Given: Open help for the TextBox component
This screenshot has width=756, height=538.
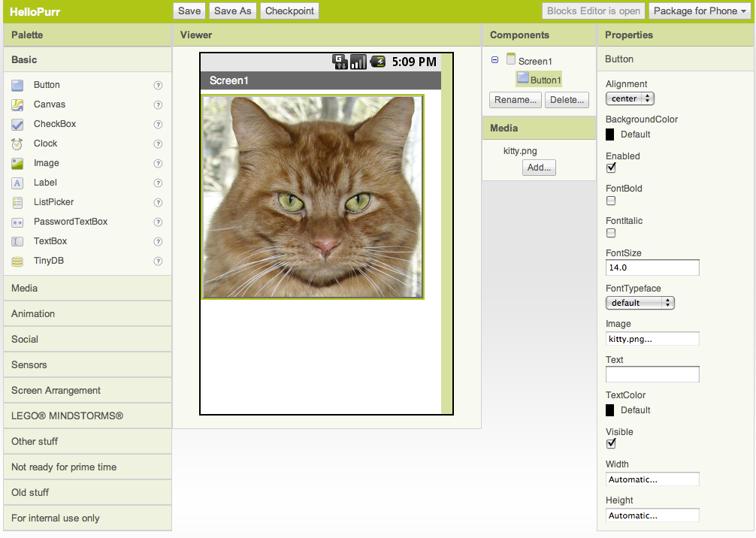Looking at the screenshot, I should pyautogui.click(x=158, y=241).
